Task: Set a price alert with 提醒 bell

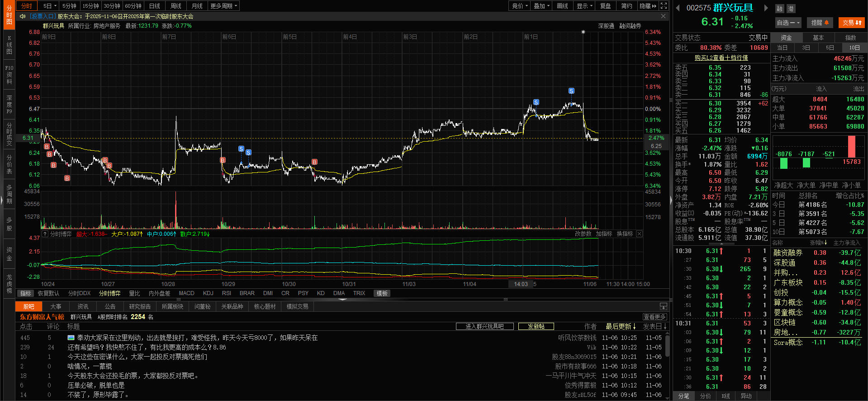Action: (x=820, y=23)
